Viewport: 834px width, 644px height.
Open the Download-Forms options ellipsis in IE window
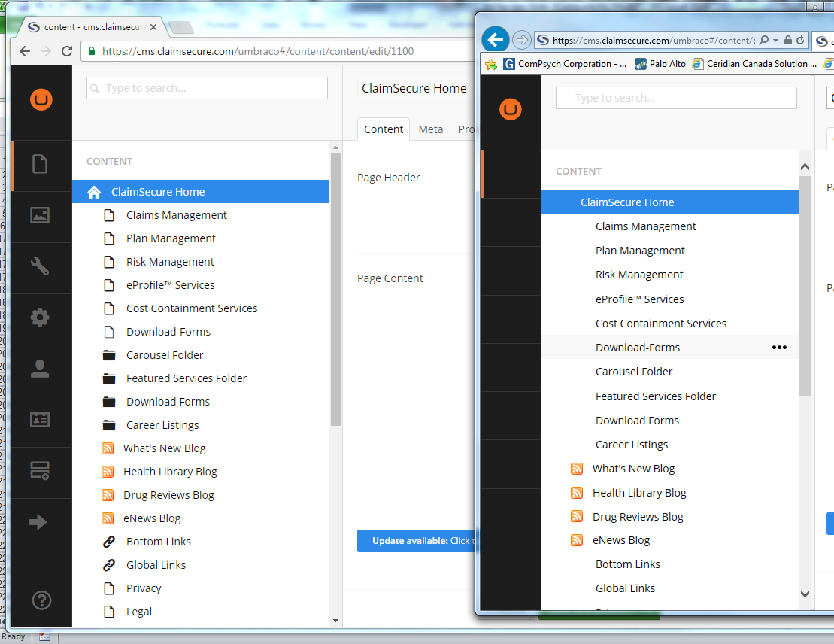tap(779, 347)
